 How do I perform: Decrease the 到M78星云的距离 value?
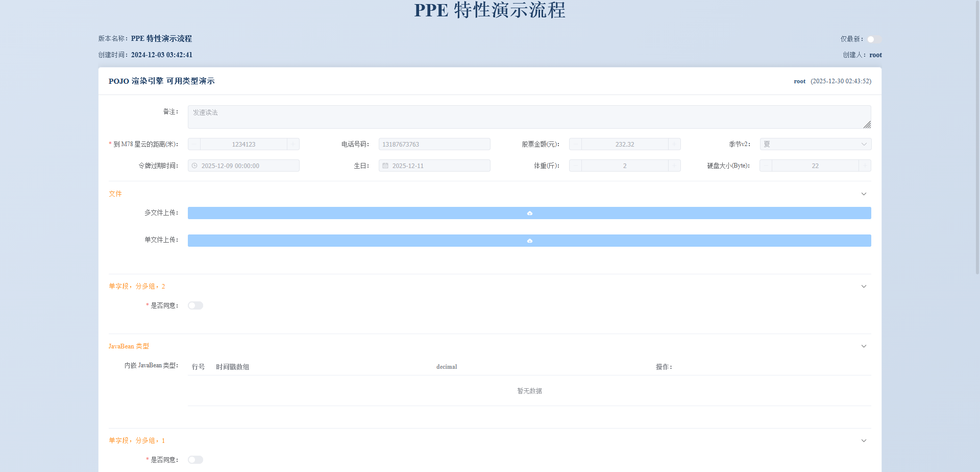tap(194, 144)
